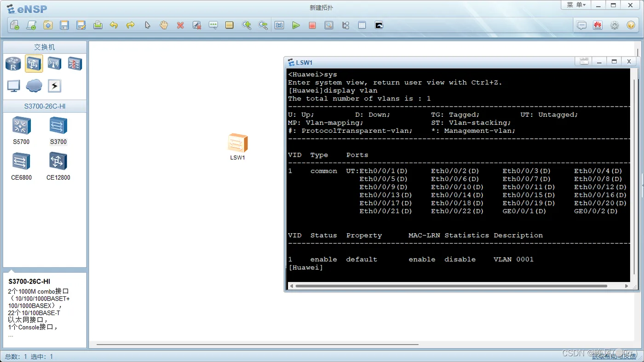
Task: Stop devices with the red stop button
Action: [x=312, y=25]
